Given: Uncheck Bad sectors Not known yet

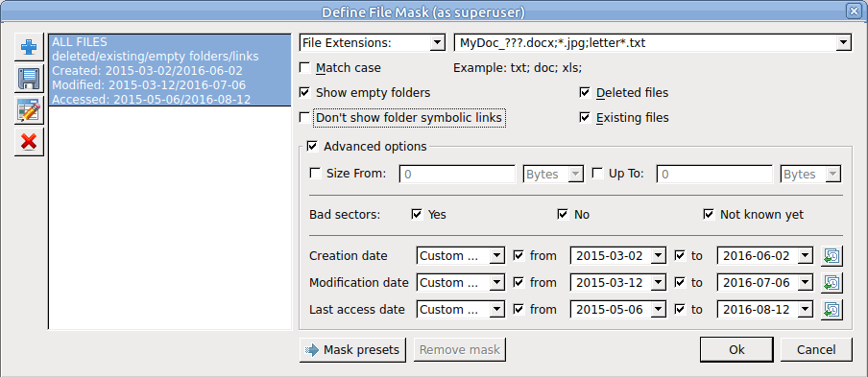Looking at the screenshot, I should click(x=709, y=214).
